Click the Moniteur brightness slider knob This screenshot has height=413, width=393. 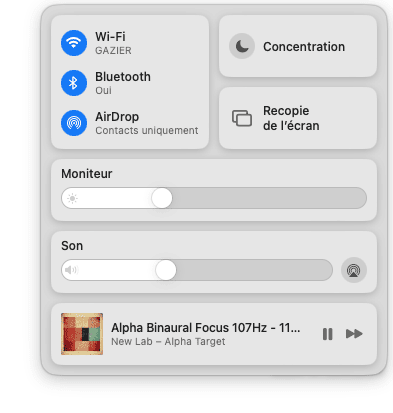tap(162, 198)
